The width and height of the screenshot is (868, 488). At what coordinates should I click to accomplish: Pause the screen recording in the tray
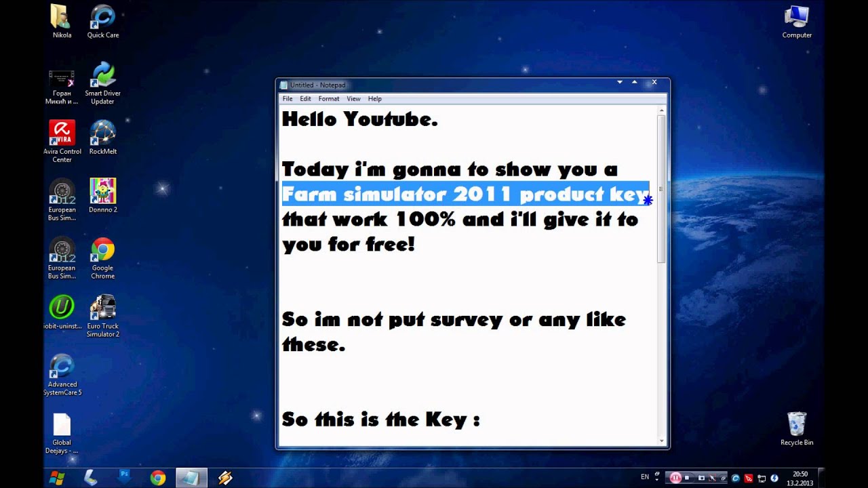[675, 478]
